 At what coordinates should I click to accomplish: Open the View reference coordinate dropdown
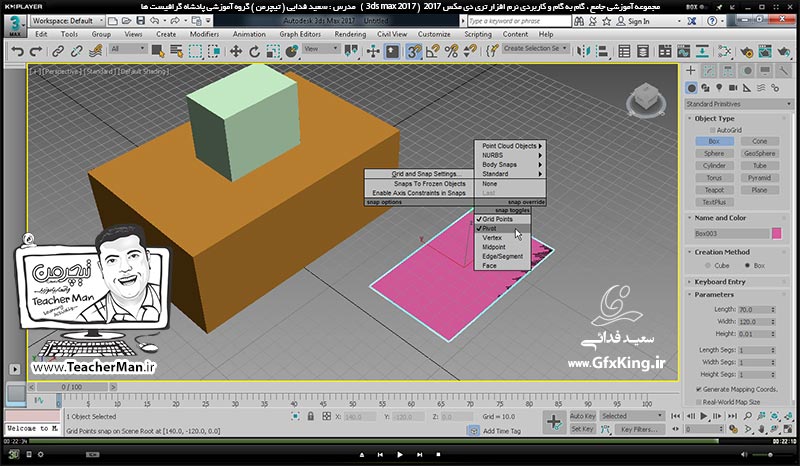[321, 48]
